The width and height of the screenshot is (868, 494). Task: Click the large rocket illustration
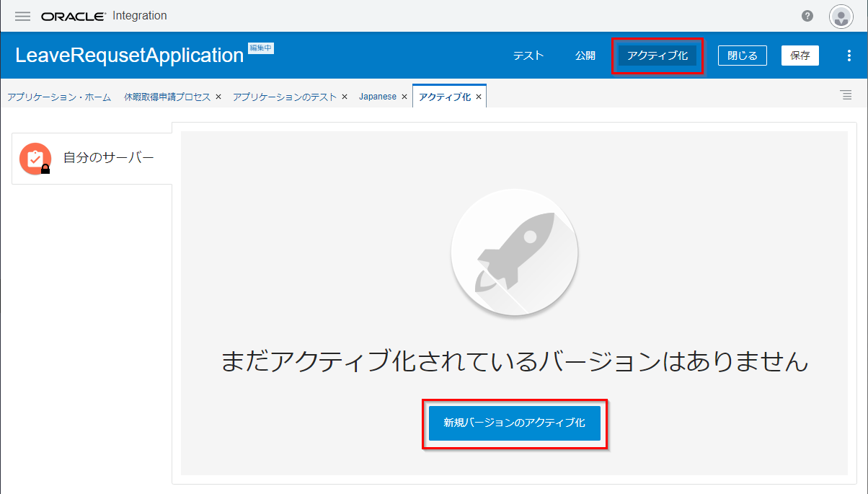pyautogui.click(x=514, y=252)
